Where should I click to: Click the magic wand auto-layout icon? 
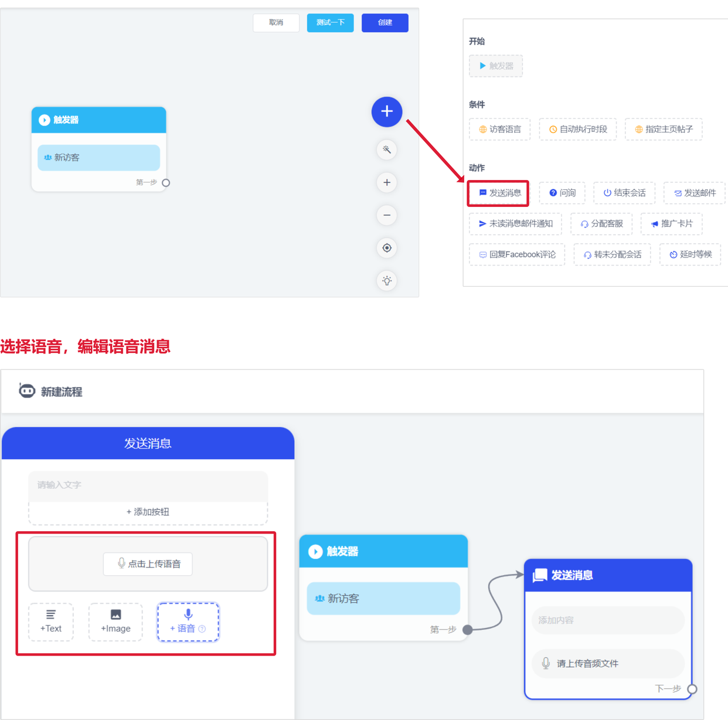(x=387, y=150)
